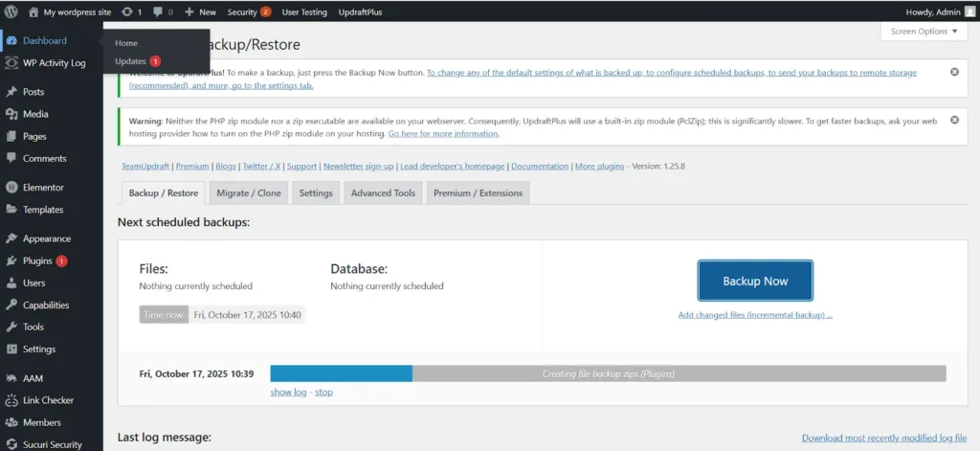Screen dimensions: 980x451
Task: Click the Documentation link
Action: coord(540,167)
